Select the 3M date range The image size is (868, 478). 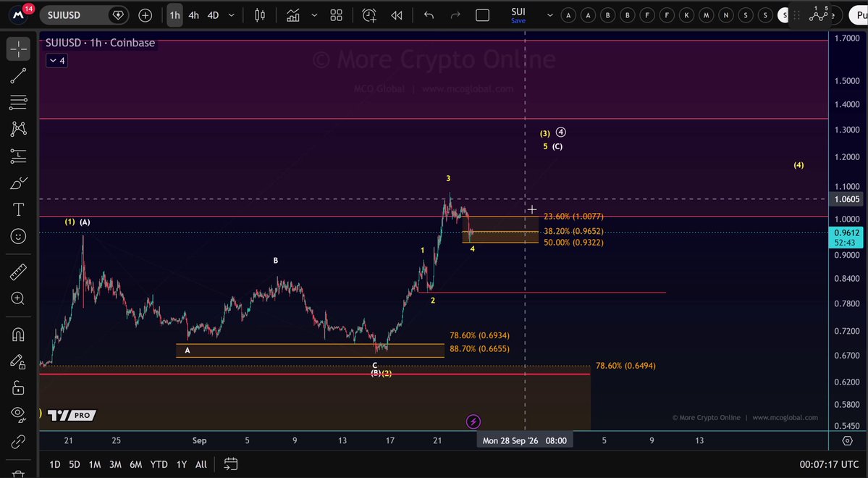coord(115,465)
